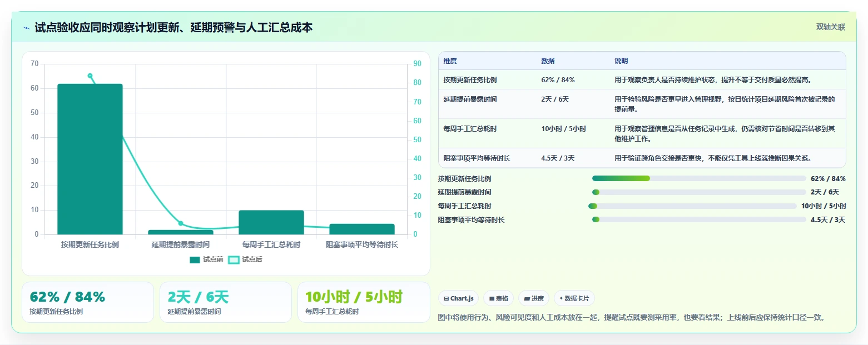Click the 10小时 / 5小时 table cell
868x345 pixels.
click(x=563, y=129)
